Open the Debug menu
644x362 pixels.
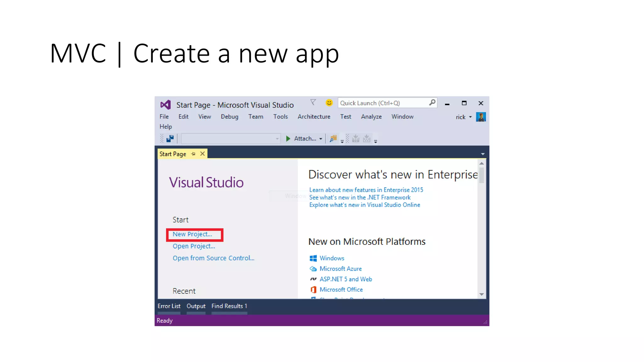[230, 117]
